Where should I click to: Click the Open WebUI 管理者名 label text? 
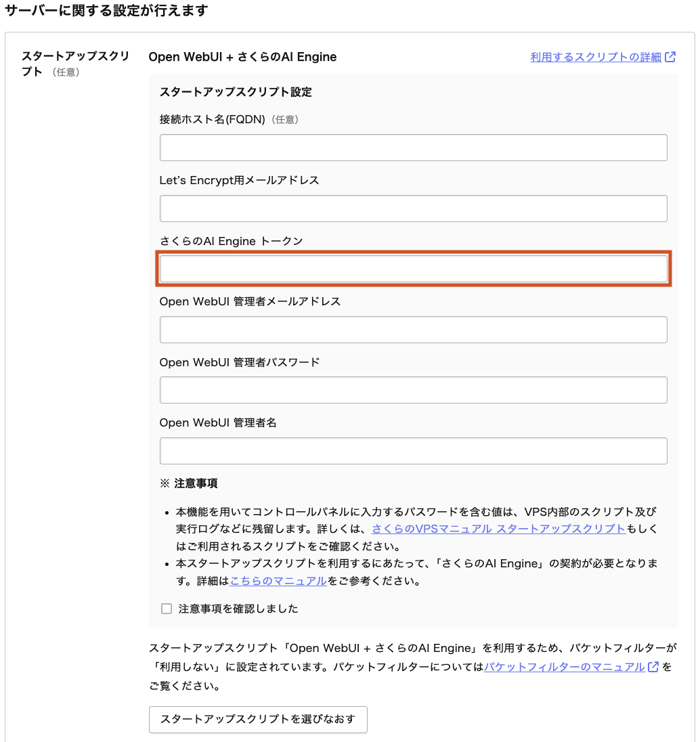pos(218,422)
